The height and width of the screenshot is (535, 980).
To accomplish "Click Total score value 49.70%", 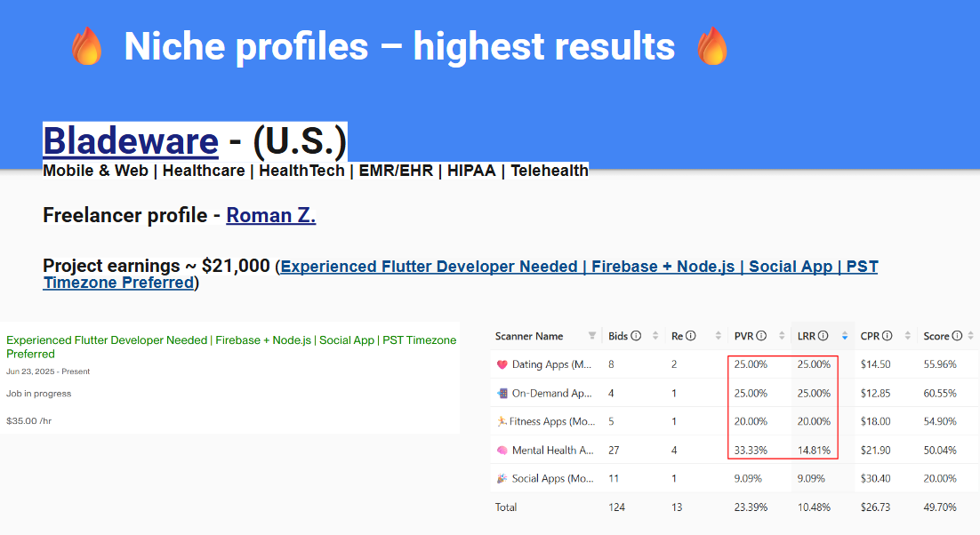I will 940,507.
